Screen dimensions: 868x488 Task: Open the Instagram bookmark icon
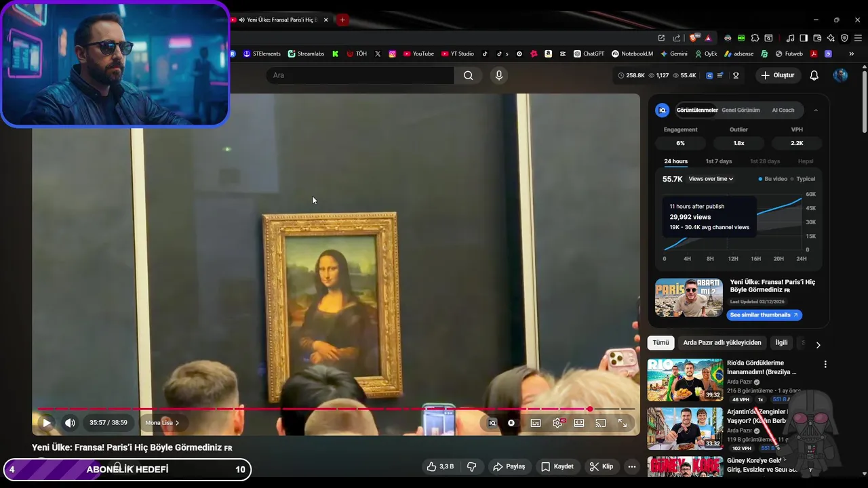click(392, 54)
